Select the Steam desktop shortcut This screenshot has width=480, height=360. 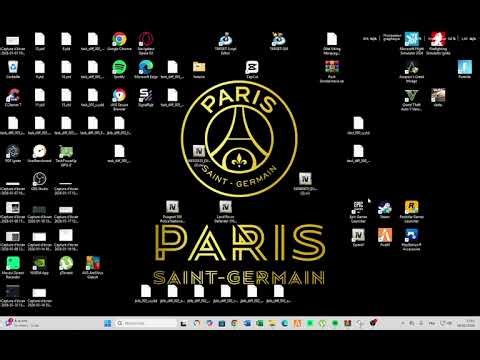click(385, 209)
